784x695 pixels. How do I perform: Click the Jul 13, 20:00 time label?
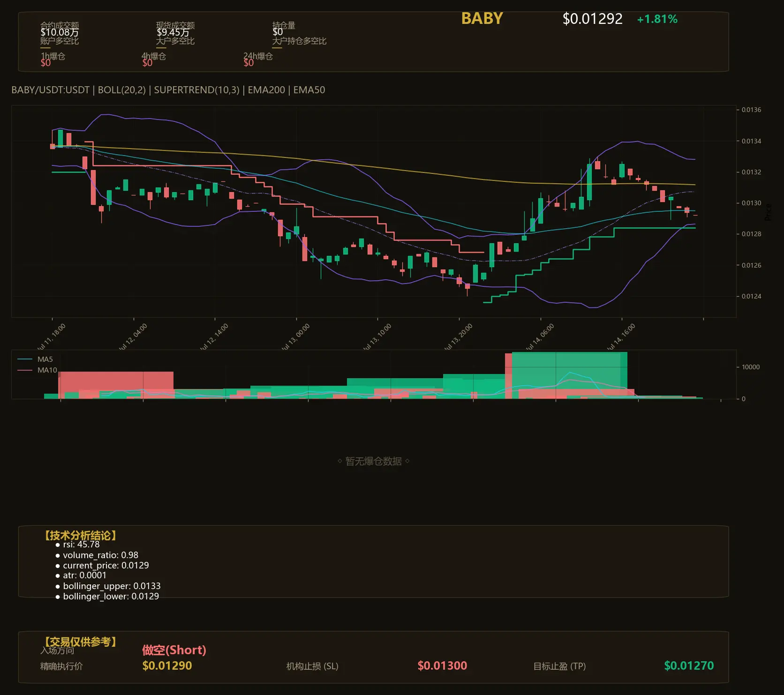(x=458, y=337)
